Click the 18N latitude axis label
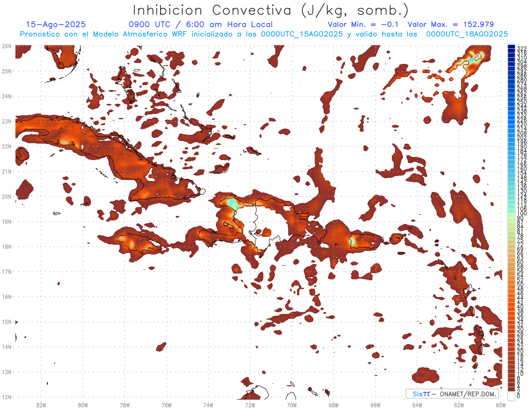This screenshot has width=532, height=411. click(x=6, y=246)
